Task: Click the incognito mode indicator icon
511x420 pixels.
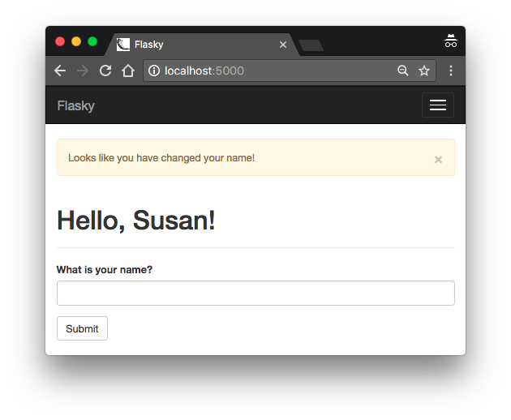Action: click(451, 41)
